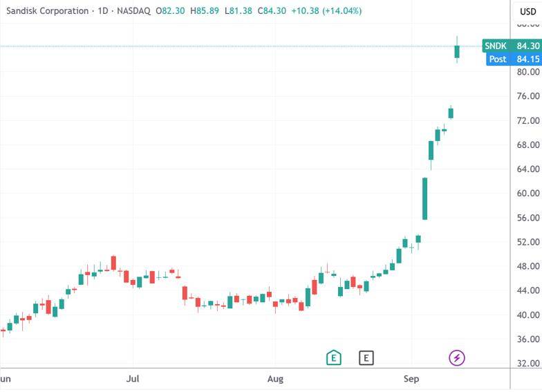This screenshot has width=542, height=392.
Task: Click the 72.00 mark on price scale
Action: click(527, 120)
